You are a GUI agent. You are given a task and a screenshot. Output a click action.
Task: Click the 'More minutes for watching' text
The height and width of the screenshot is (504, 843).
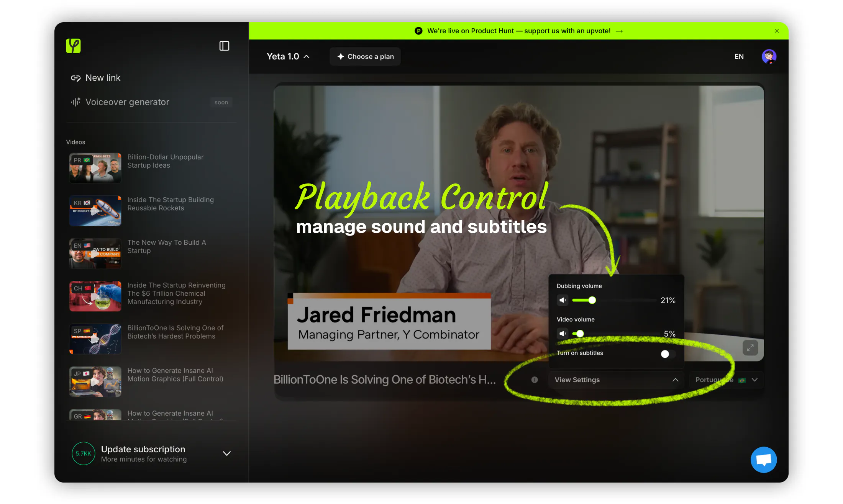[x=144, y=459]
